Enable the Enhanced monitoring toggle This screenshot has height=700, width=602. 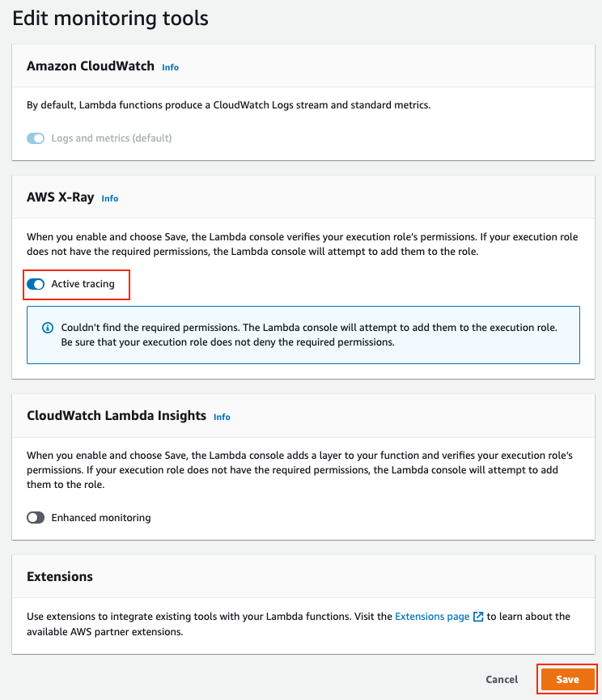pos(36,517)
